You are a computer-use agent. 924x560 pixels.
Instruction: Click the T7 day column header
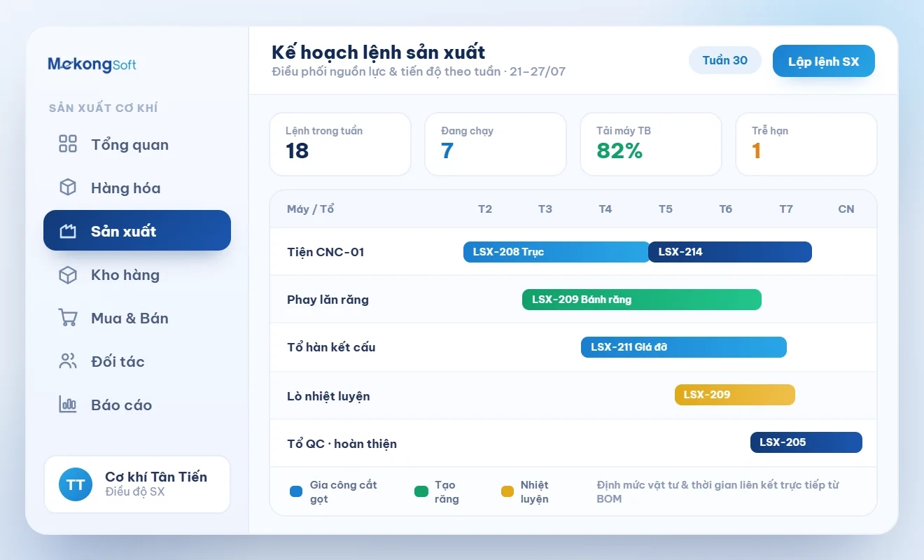click(786, 209)
